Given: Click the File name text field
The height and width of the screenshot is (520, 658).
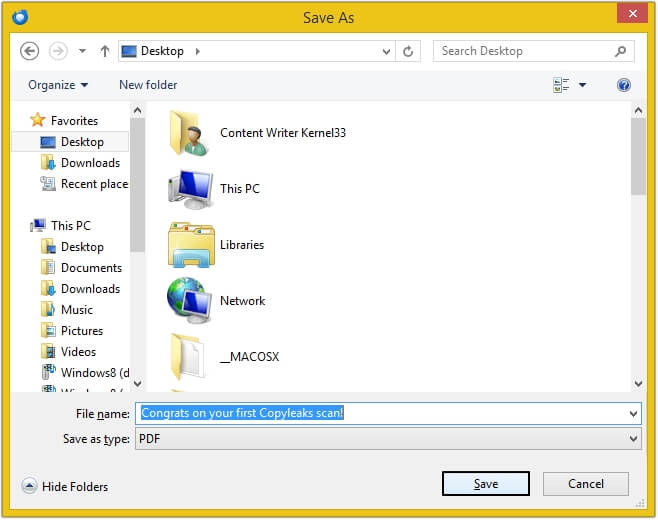Looking at the screenshot, I should pyautogui.click(x=381, y=413).
